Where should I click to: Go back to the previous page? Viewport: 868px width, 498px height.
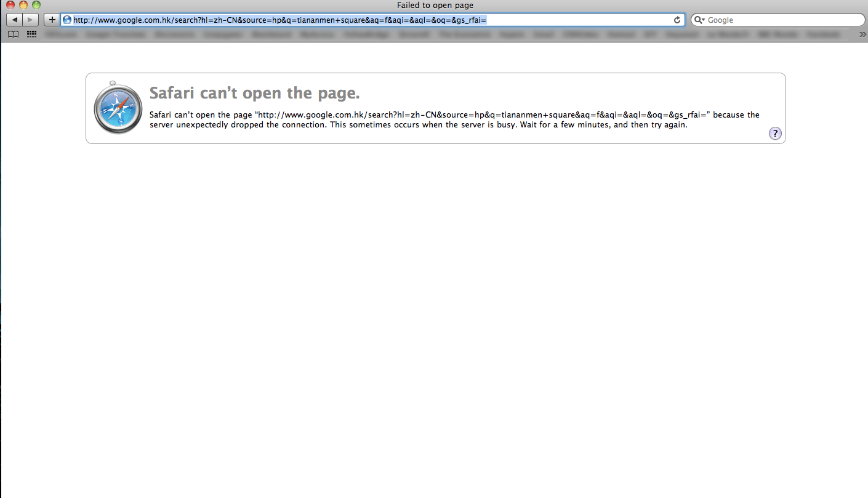click(14, 20)
